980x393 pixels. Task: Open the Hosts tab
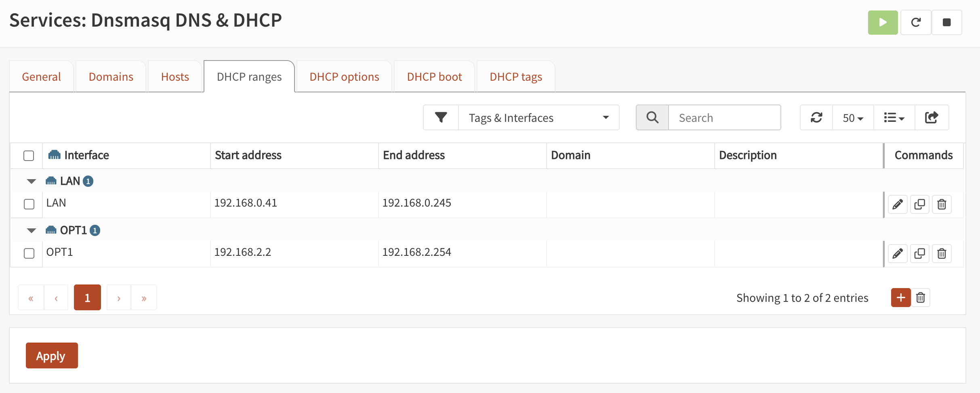pos(175,77)
